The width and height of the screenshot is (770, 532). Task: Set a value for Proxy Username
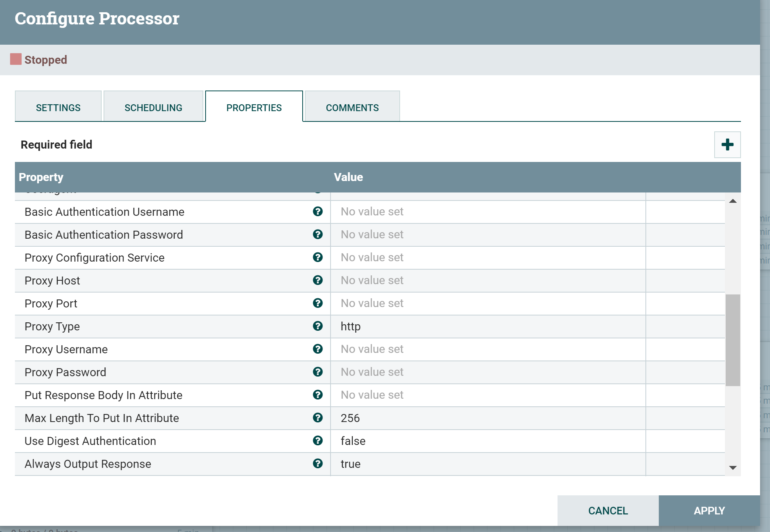485,349
